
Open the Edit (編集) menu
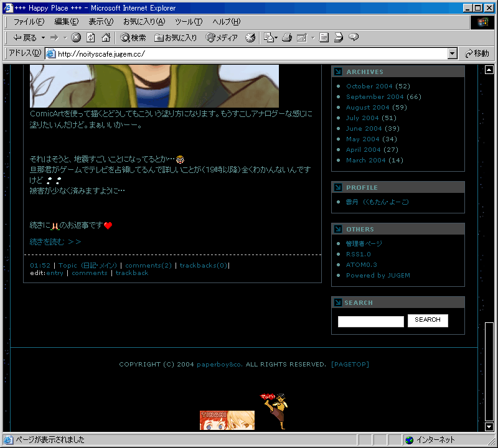tap(67, 22)
